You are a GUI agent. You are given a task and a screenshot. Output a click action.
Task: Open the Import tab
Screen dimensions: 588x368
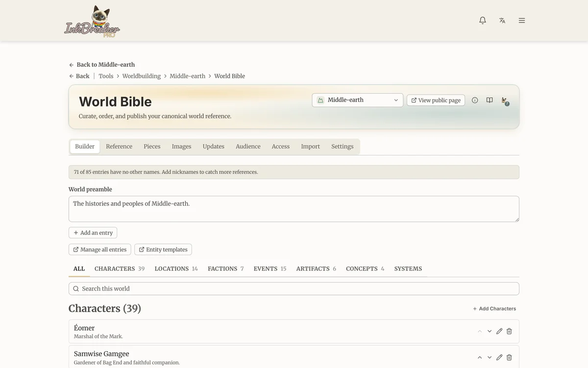pos(310,146)
